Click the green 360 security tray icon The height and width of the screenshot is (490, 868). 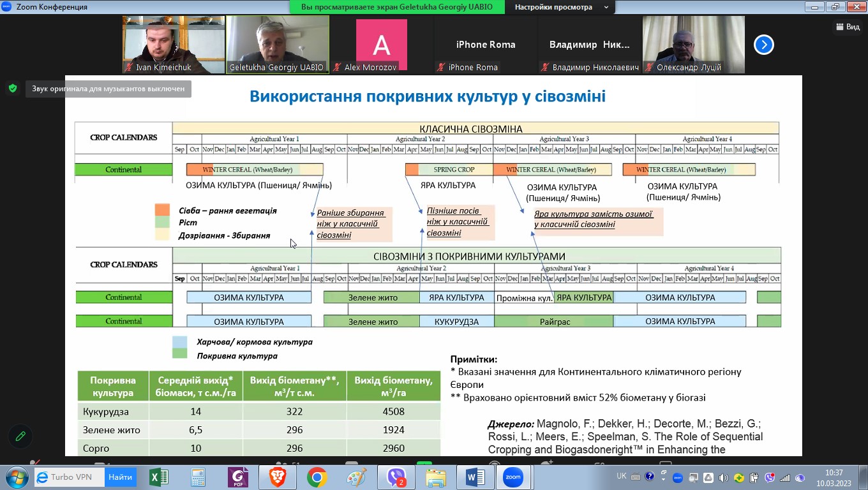click(x=739, y=477)
